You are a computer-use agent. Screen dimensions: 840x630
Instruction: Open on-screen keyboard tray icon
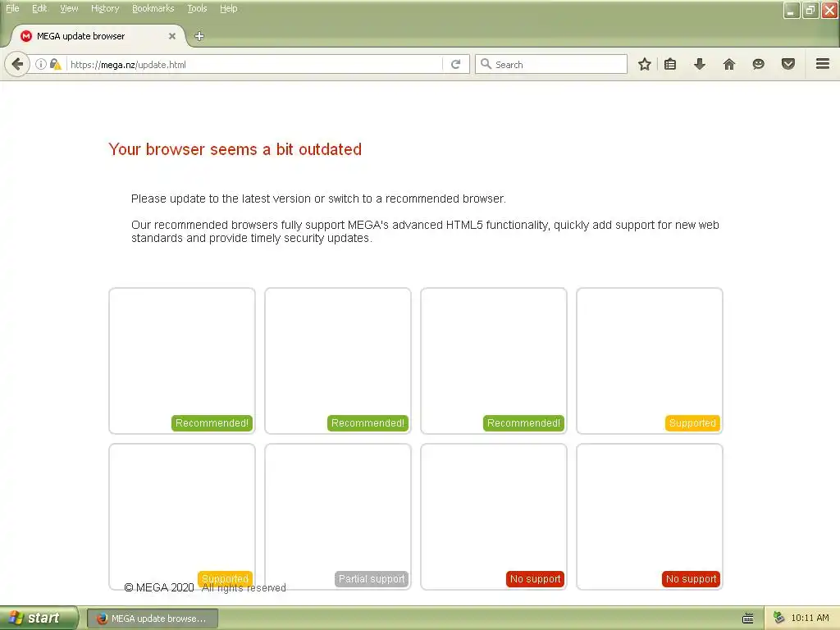point(748,619)
